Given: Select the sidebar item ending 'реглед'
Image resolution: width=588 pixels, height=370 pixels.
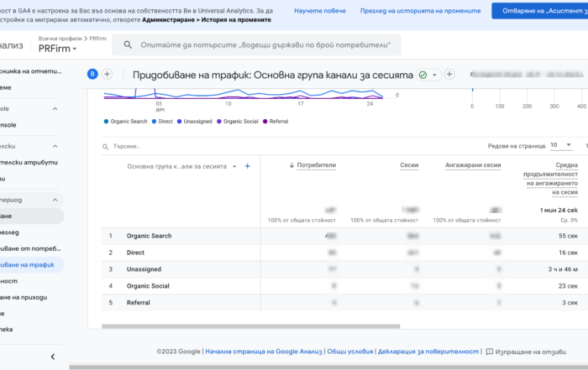Looking at the screenshot, I should (x=9, y=232).
